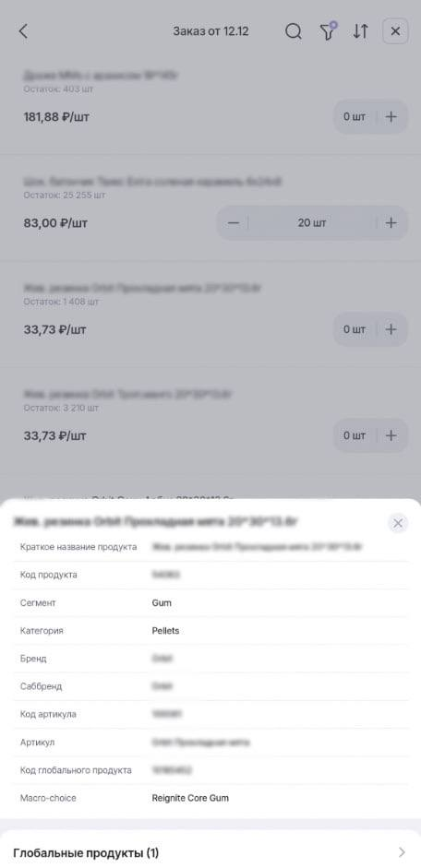Close the order with top X button
Screen dimensions: 421x868
(395, 31)
